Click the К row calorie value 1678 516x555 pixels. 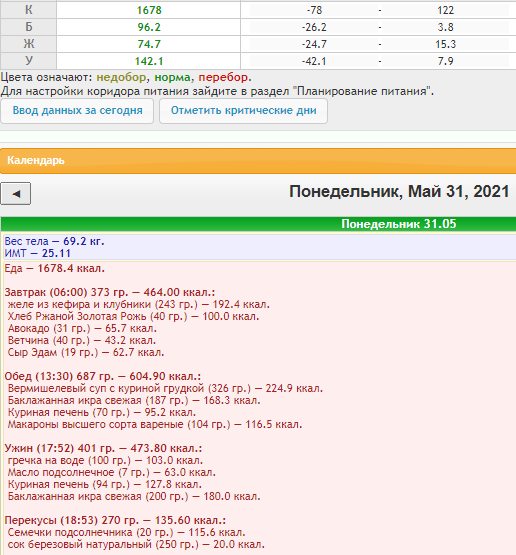pyautogui.click(x=149, y=10)
